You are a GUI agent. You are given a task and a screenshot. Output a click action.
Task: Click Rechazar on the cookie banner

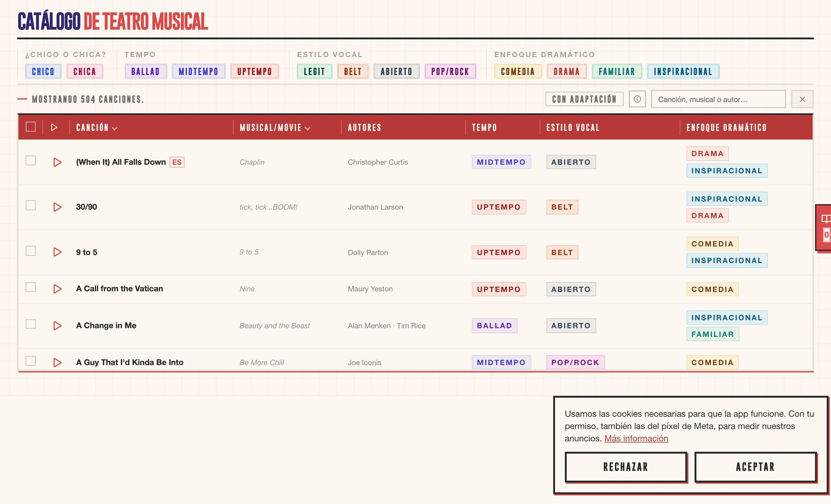(x=626, y=467)
